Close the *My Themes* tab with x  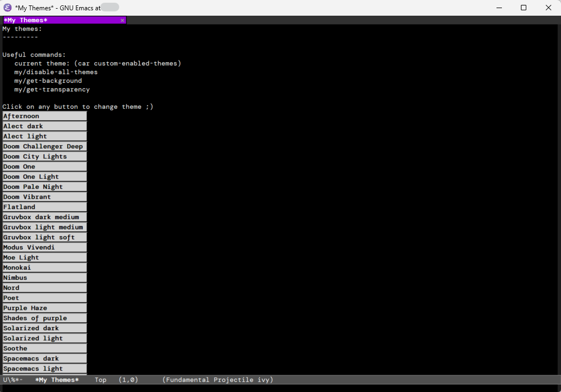pos(122,20)
